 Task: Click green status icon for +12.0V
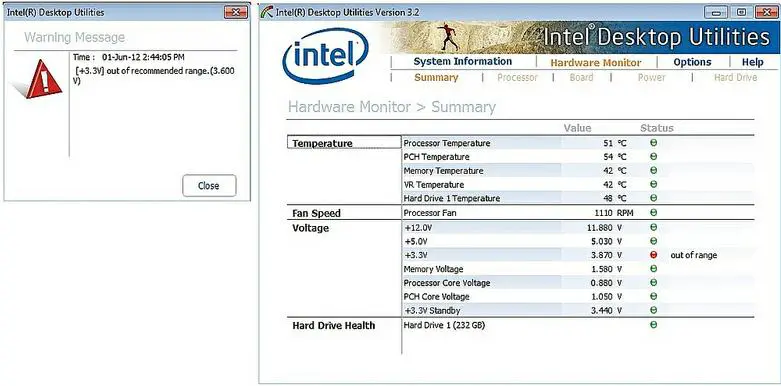click(653, 228)
